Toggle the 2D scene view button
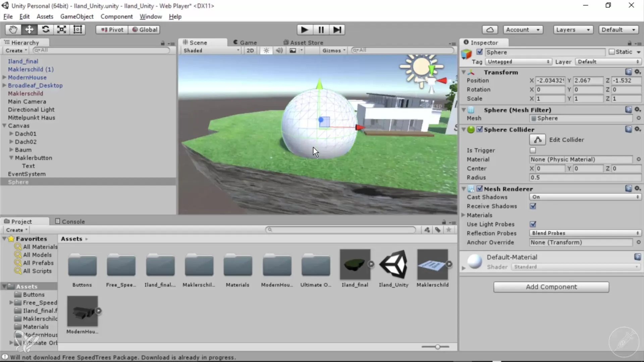This screenshot has width=644, height=362. tap(250, 50)
